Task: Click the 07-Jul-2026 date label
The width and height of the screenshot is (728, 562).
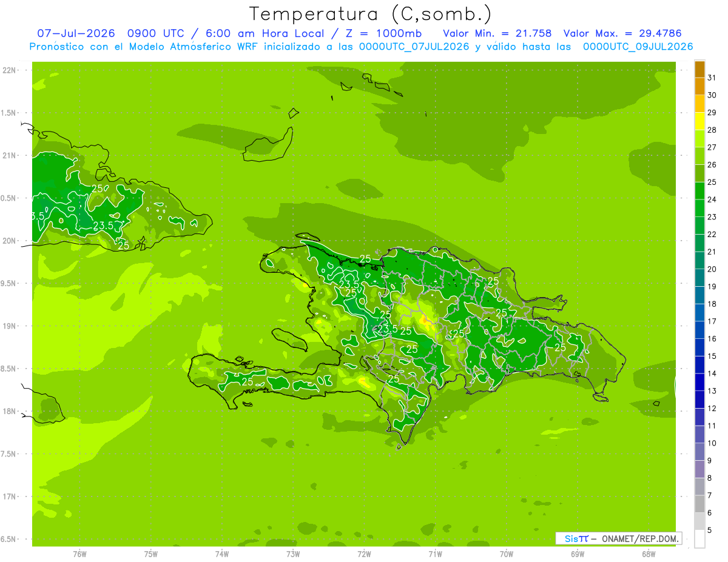Action: [75, 33]
